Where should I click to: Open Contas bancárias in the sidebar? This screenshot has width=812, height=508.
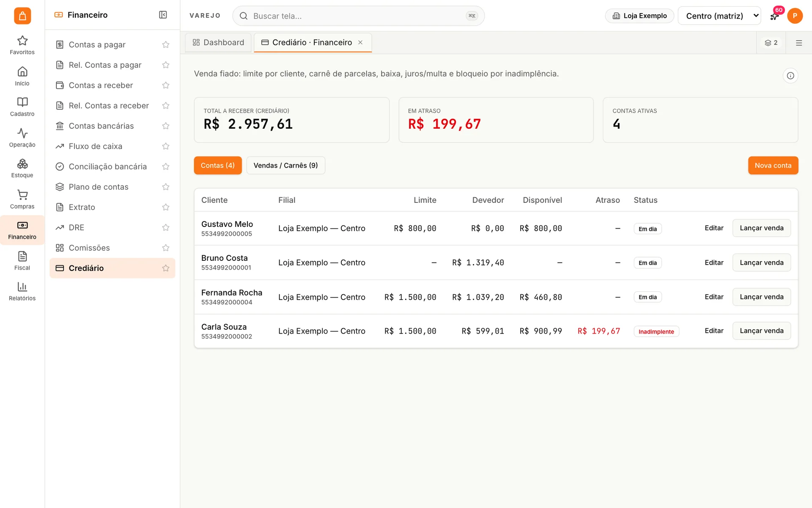(x=112, y=126)
